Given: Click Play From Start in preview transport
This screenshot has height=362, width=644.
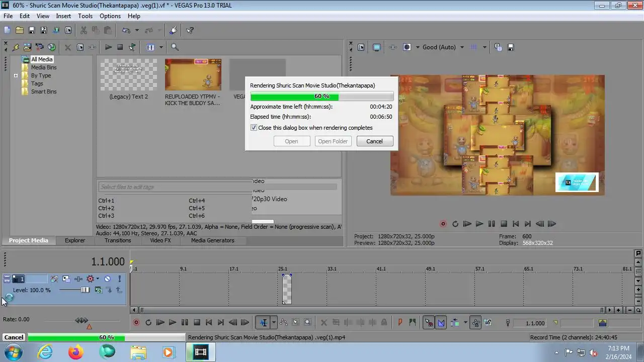Looking at the screenshot, I should pos(467,224).
